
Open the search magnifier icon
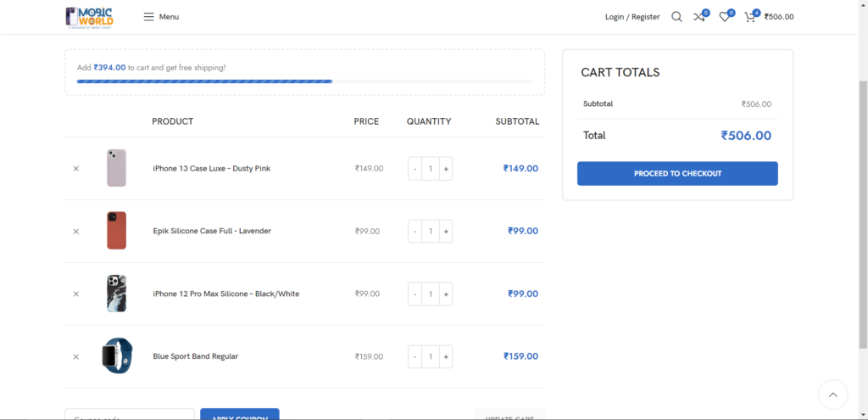click(x=676, y=17)
